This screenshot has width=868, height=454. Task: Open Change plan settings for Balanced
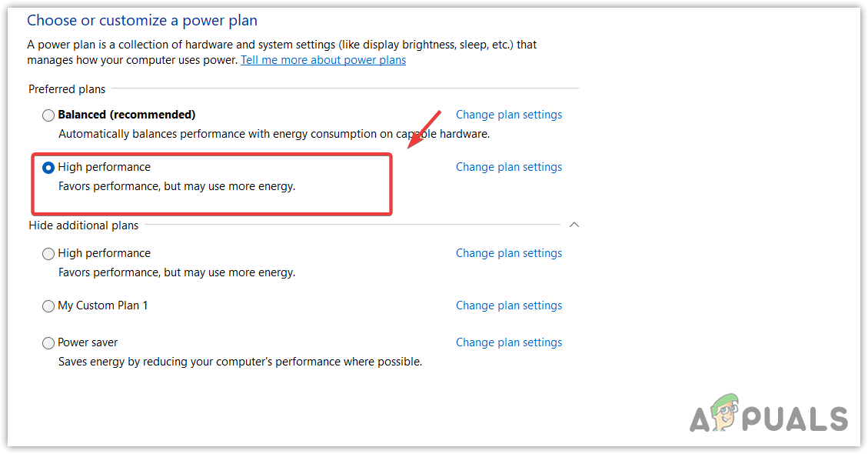click(x=508, y=115)
